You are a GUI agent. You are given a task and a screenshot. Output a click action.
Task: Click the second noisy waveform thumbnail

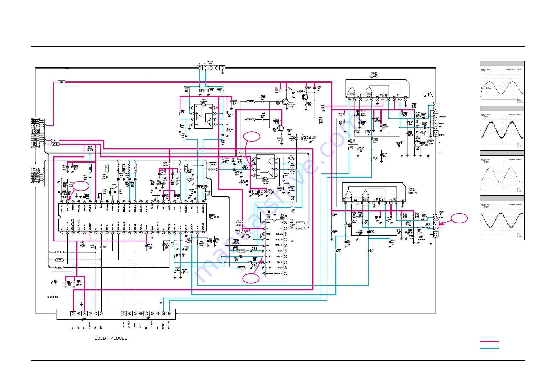point(502,131)
